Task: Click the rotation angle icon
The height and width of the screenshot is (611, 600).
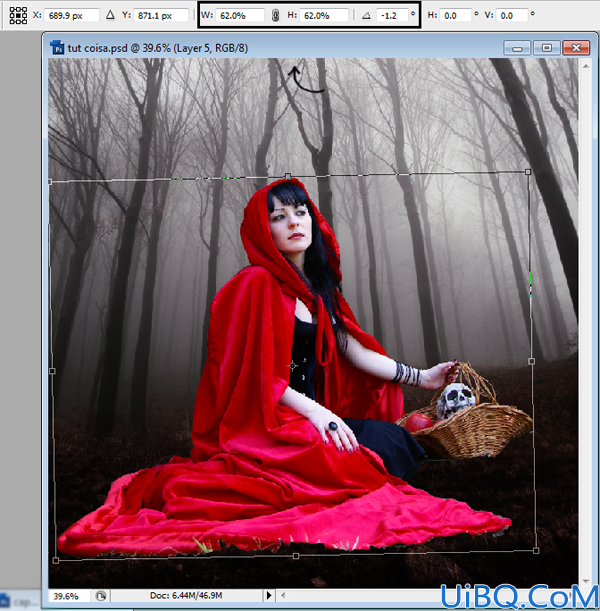Action: 366,16
